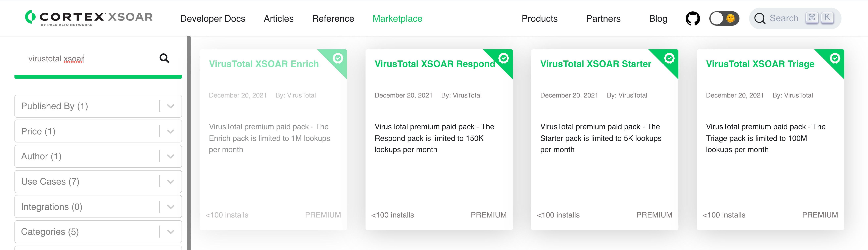Expand the Price filter dropdown

[x=171, y=131]
